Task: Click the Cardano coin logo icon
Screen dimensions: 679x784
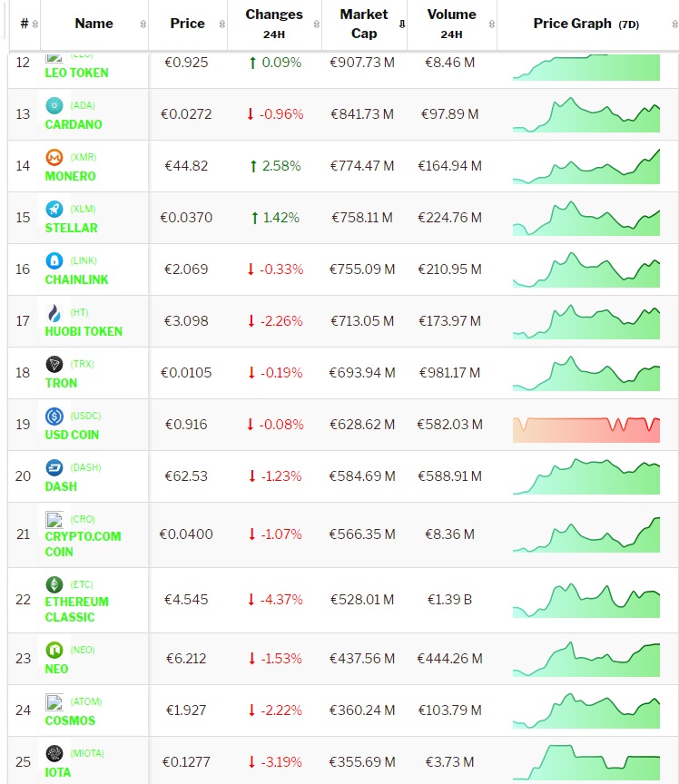Action: (x=54, y=105)
